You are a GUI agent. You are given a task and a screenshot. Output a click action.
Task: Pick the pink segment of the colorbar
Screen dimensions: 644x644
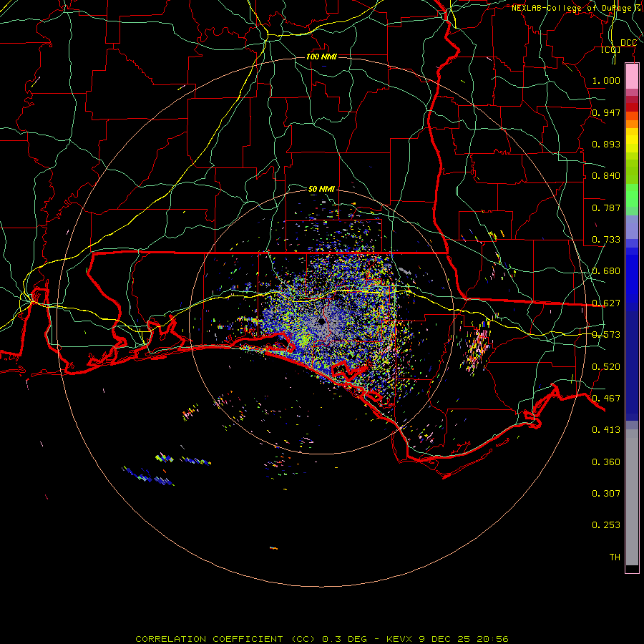[632, 77]
